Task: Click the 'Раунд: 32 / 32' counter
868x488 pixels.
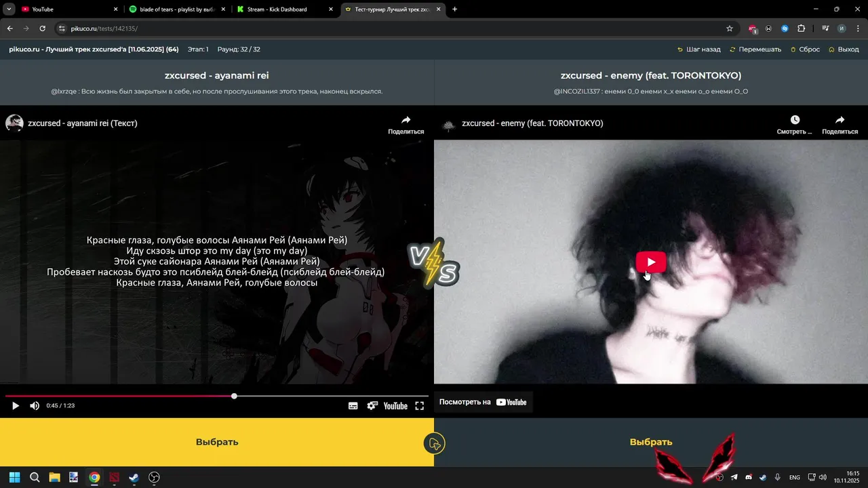Action: (239, 49)
